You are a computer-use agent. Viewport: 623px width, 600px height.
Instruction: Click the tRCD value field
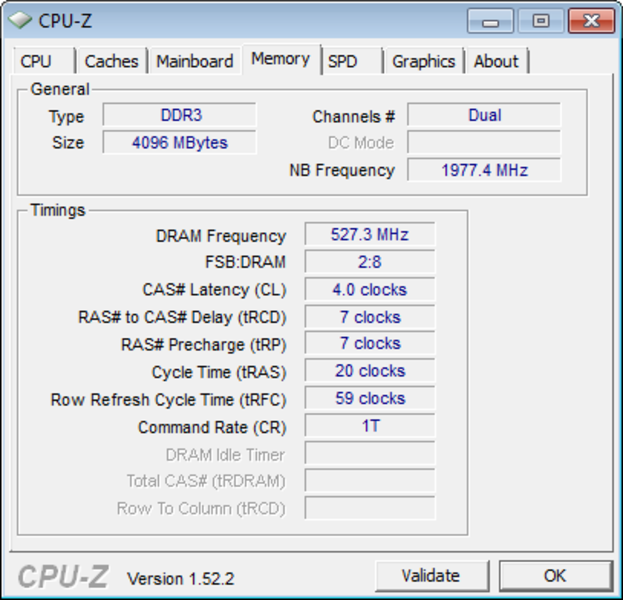[370, 317]
